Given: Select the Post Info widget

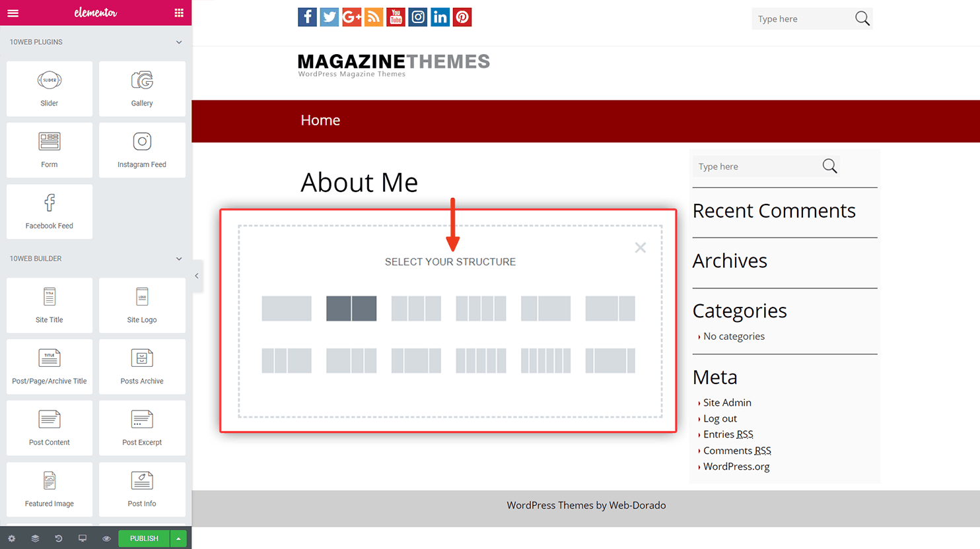Looking at the screenshot, I should click(x=142, y=489).
